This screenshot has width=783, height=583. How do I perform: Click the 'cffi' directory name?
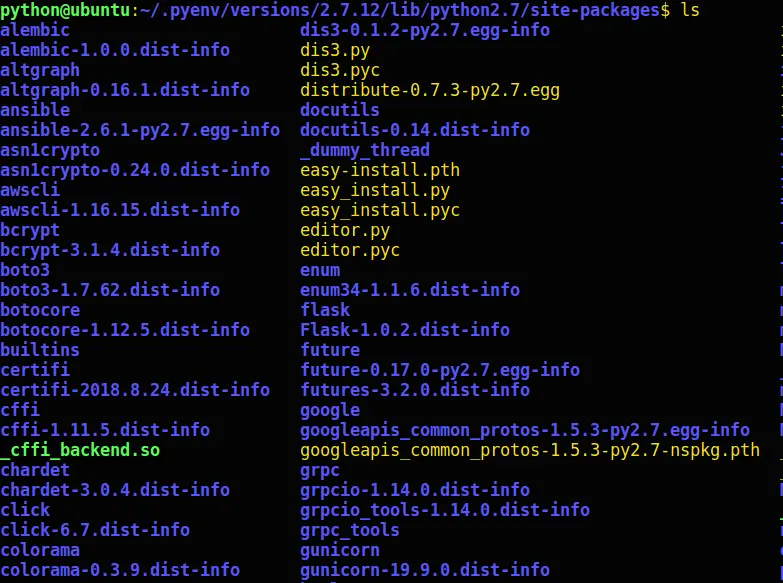[x=20, y=410]
